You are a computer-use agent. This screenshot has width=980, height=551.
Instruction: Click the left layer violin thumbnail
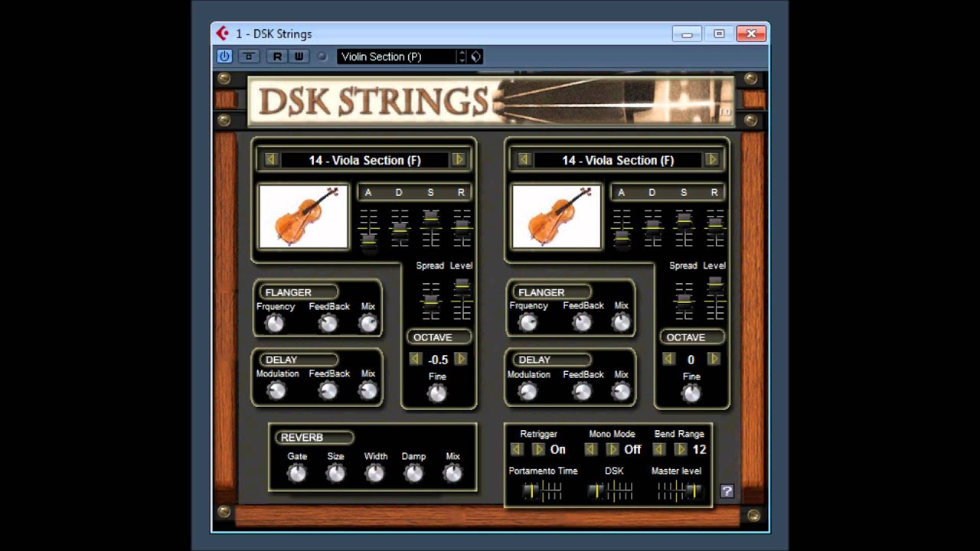pyautogui.click(x=303, y=217)
